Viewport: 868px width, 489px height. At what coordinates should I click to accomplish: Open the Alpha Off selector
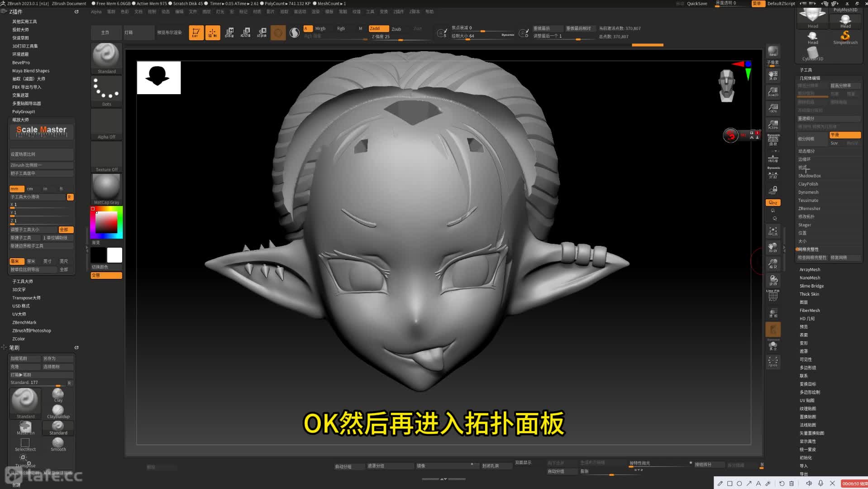pos(106,124)
